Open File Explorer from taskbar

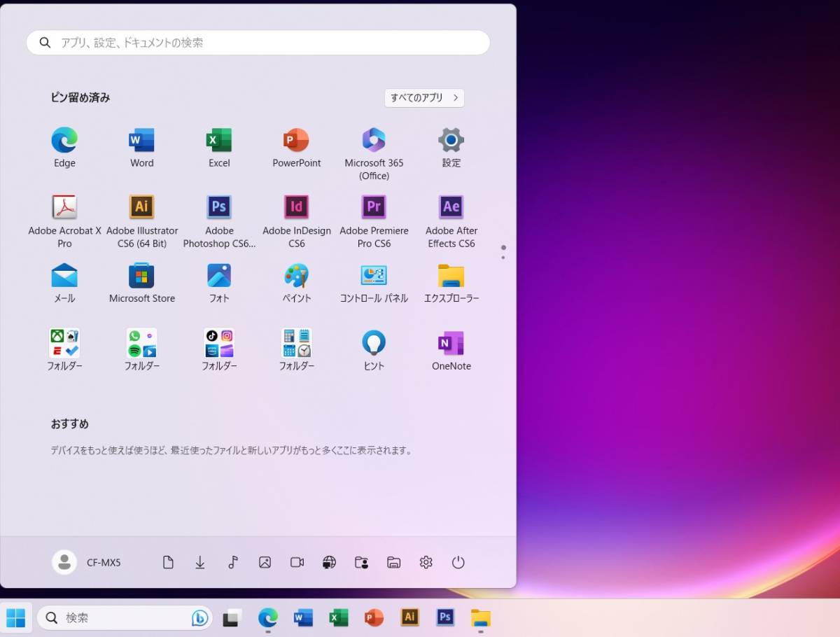(480, 617)
